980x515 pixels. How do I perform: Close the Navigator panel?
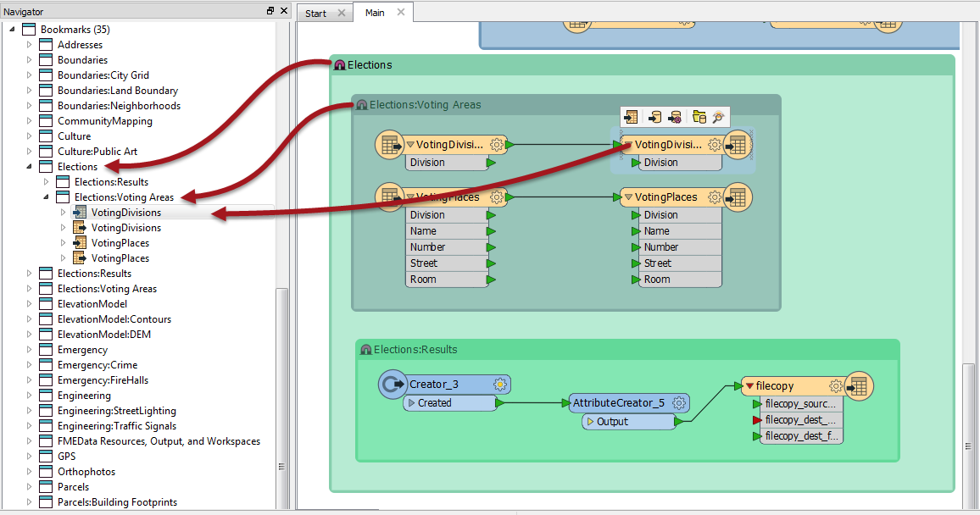(284, 11)
